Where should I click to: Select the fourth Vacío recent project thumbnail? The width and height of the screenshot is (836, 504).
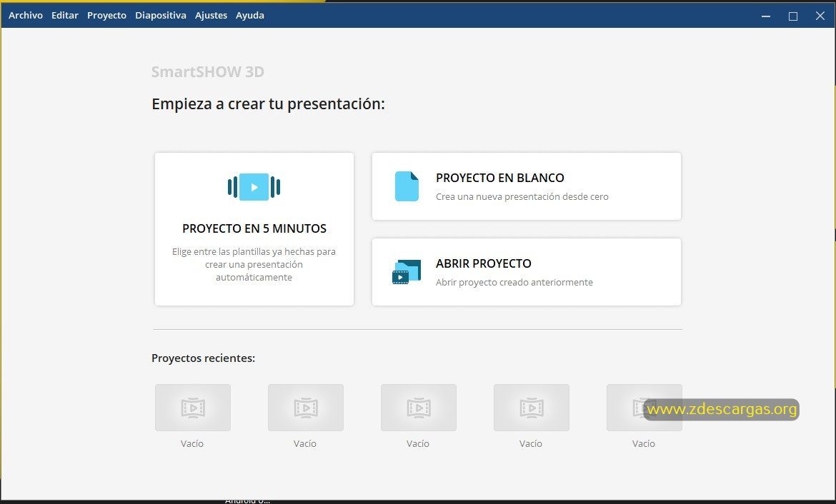(x=532, y=408)
